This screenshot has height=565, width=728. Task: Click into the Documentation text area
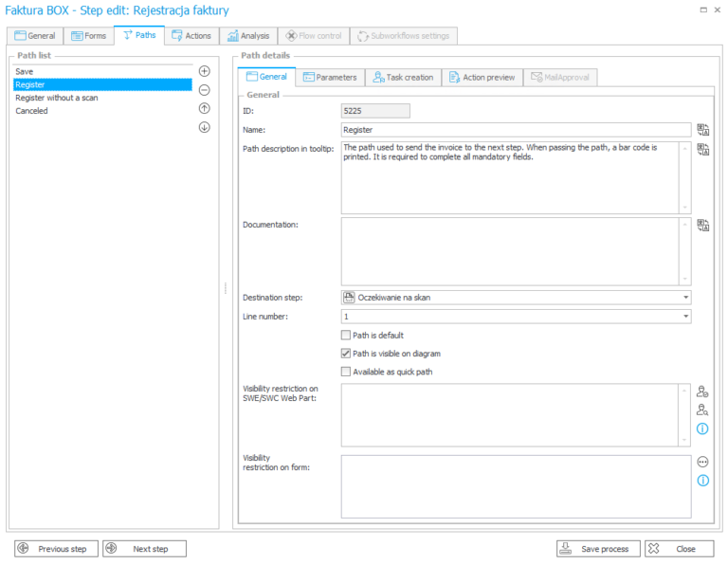coord(510,251)
